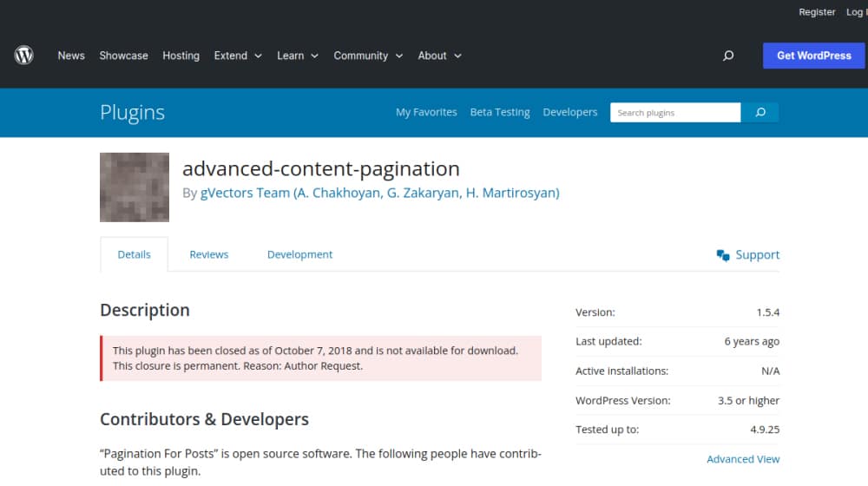The width and height of the screenshot is (868, 486).
Task: Click the WordPress logo icon
Action: (x=23, y=56)
